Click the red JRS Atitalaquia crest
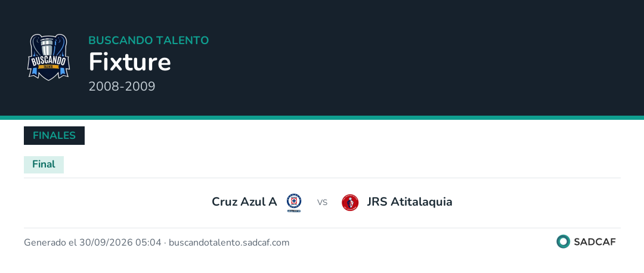Viewport: 644px width, 273px height. pyautogui.click(x=350, y=203)
